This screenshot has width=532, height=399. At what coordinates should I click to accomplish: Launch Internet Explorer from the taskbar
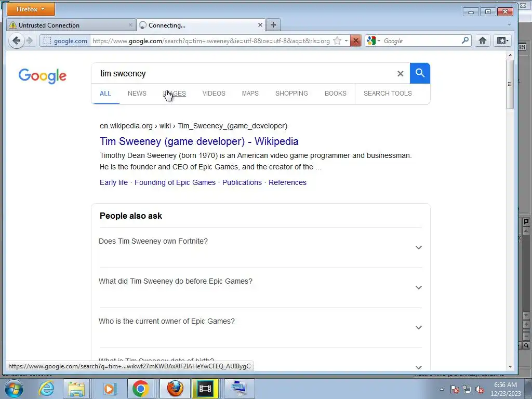46,389
